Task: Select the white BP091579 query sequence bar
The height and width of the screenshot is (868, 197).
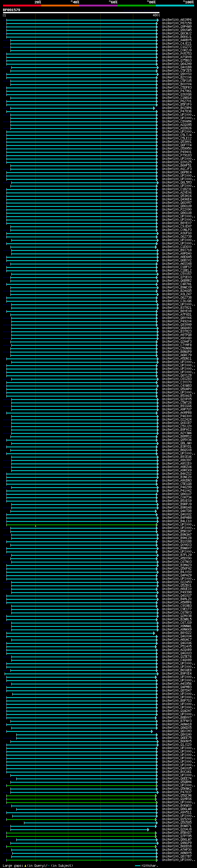Action: [x=81, y=13]
